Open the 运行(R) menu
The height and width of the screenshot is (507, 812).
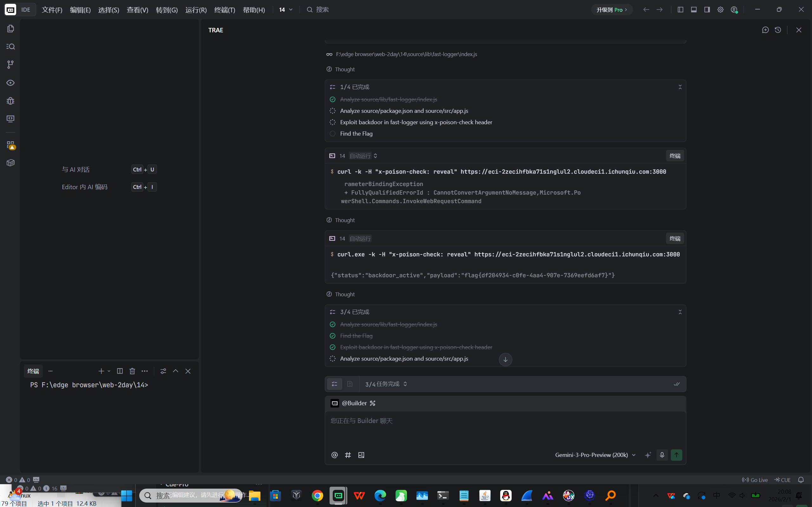[x=196, y=10]
